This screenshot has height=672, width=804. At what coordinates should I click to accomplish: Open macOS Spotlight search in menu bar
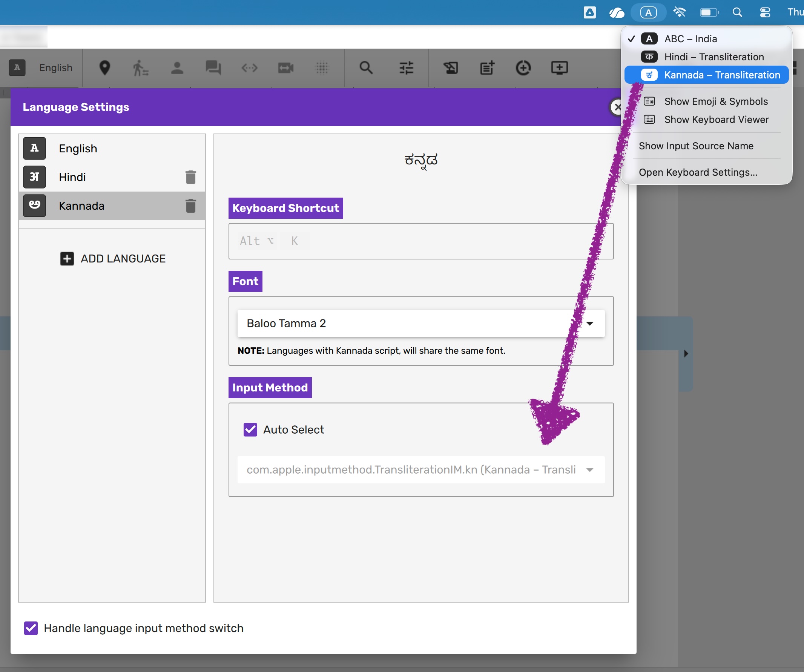[737, 13]
